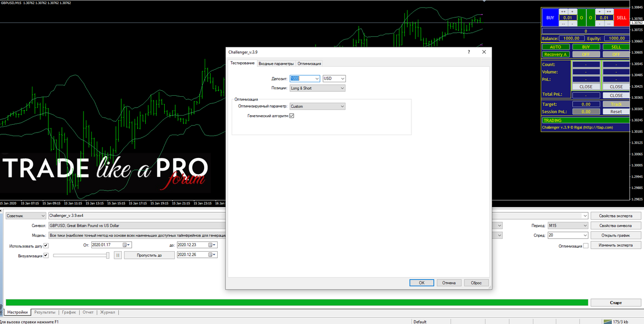The height and width of the screenshot is (324, 644).
Task: Click the single + button next to SELL lot
Action: tap(600, 11)
